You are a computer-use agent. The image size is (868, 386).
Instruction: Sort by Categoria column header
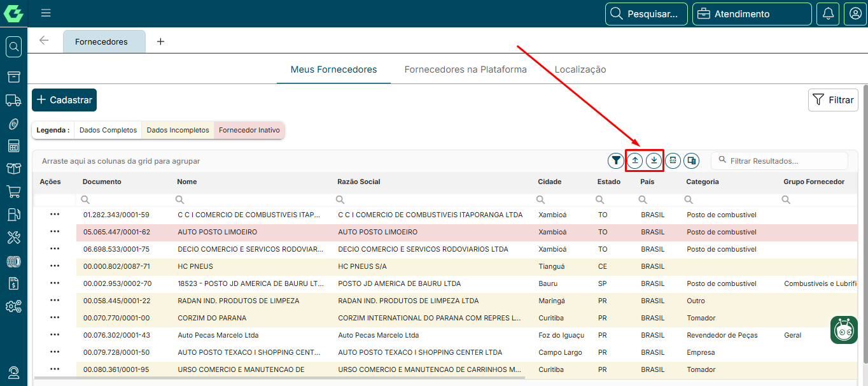click(x=703, y=182)
